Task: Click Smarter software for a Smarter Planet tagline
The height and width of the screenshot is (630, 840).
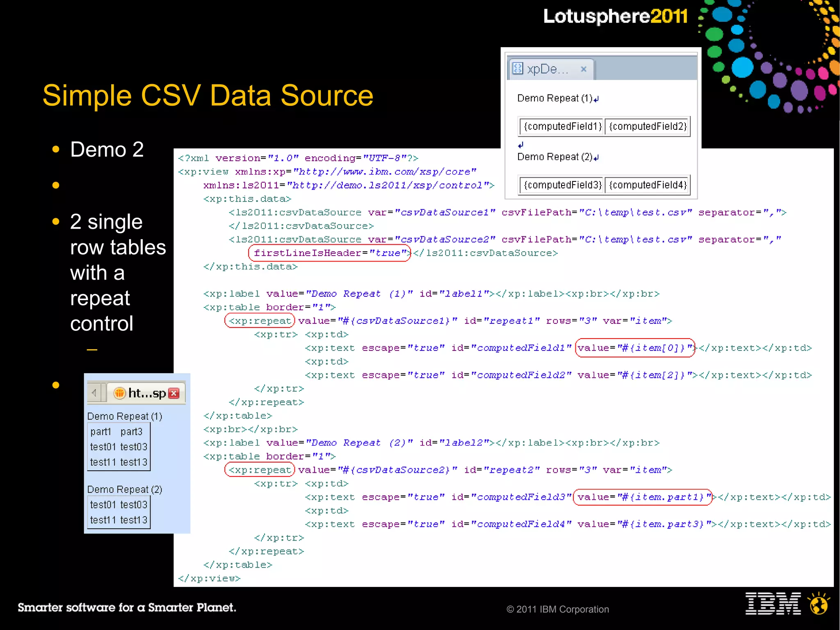Action: [127, 607]
